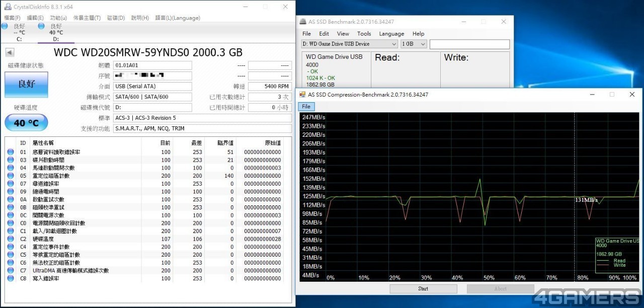Open the 佈景主題(T) menu
The width and height of the screenshot is (644, 308).
[87, 18]
